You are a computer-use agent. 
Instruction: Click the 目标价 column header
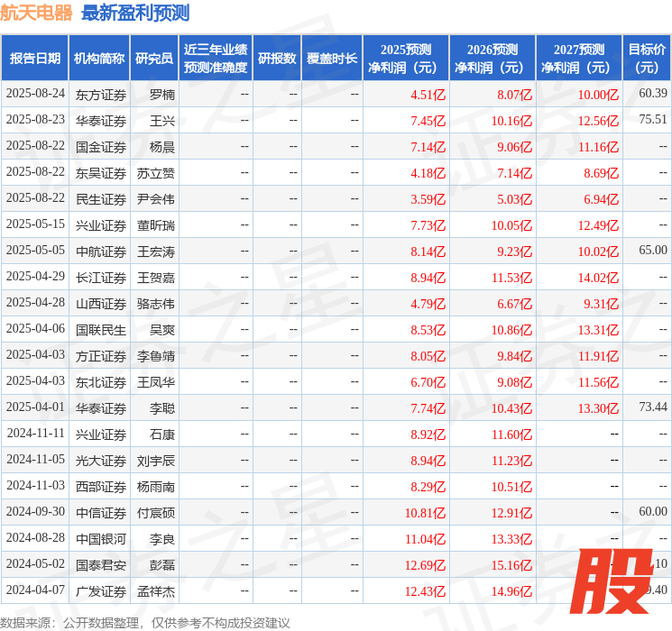647,58
